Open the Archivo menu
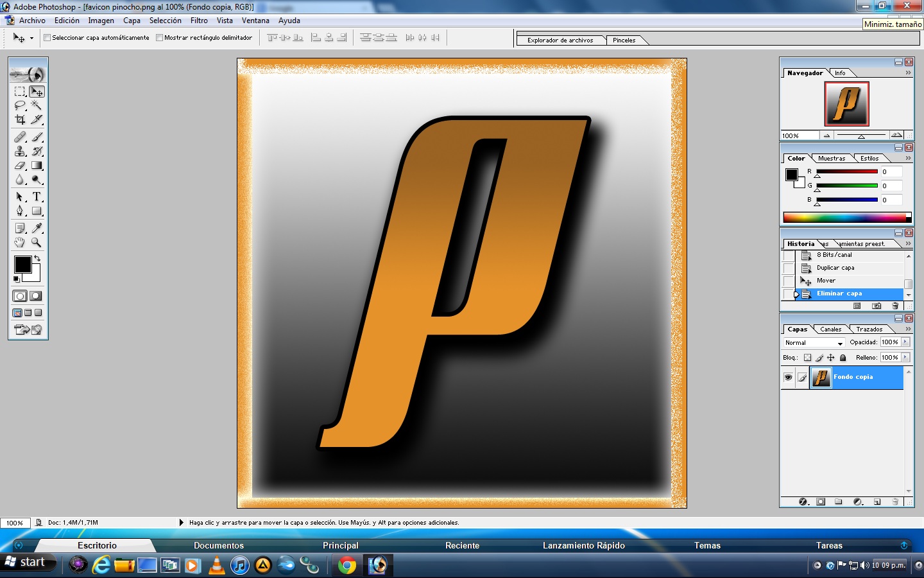Image resolution: width=924 pixels, height=578 pixels. (32, 21)
